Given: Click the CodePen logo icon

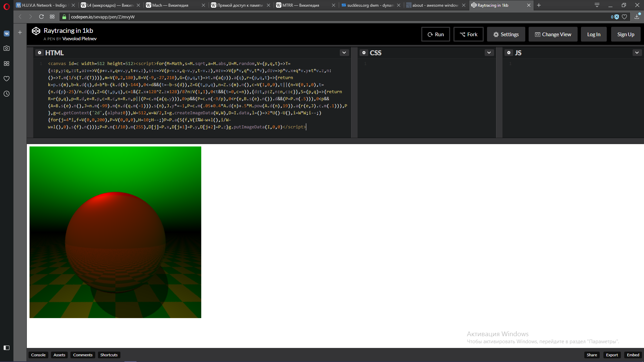Looking at the screenshot, I should point(36,31).
